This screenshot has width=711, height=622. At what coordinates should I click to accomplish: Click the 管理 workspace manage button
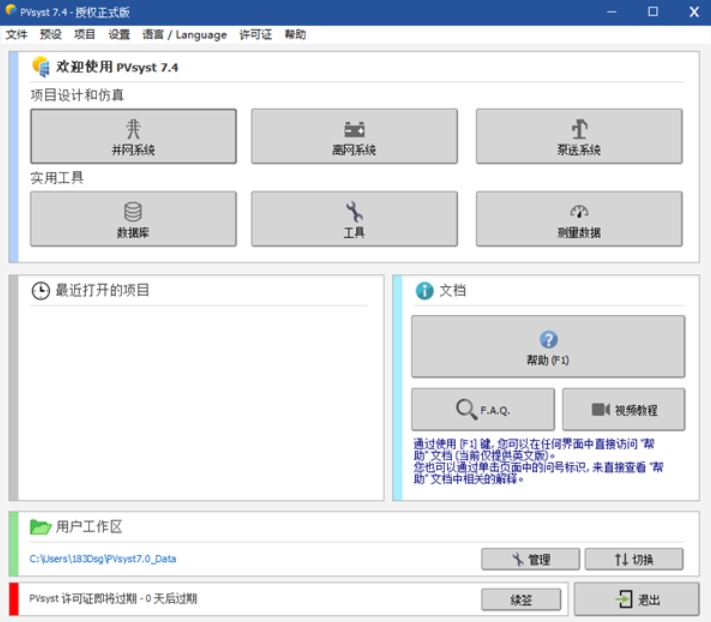(x=531, y=559)
